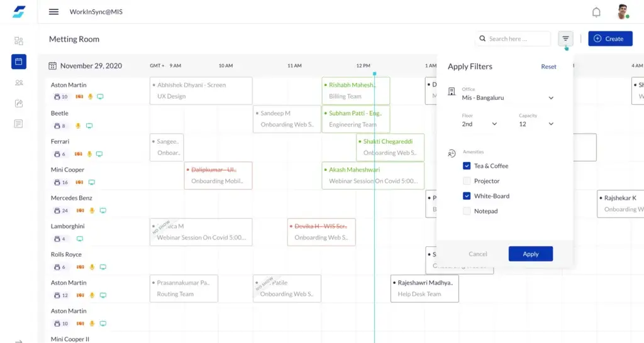The image size is (644, 343).
Task: Click the Search here input field
Action: click(513, 38)
